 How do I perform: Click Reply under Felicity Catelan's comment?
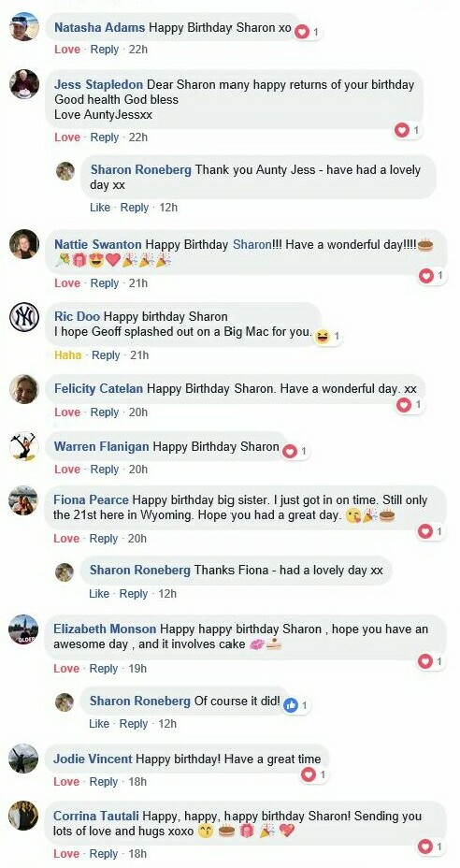pyautogui.click(x=105, y=412)
